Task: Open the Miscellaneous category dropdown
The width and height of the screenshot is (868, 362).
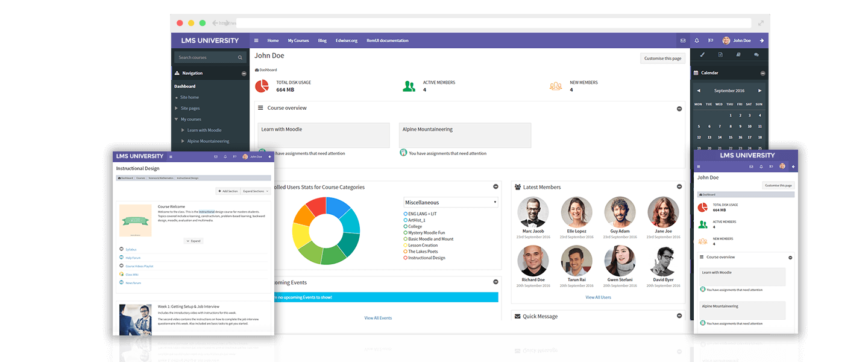Action: 451,203
